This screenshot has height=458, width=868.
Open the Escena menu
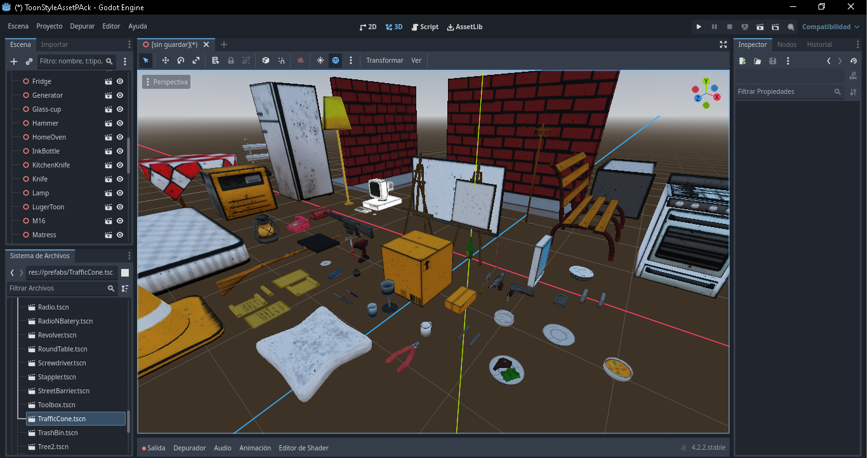18,26
